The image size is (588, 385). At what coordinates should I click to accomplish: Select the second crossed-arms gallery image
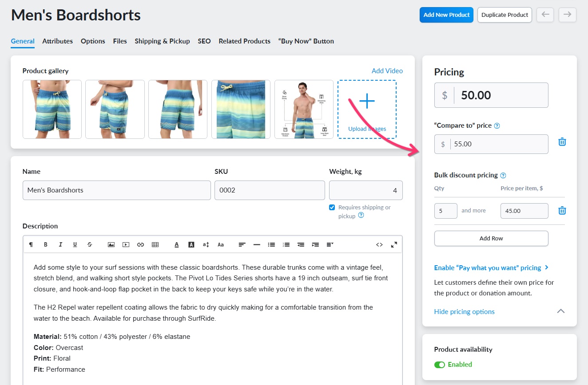115,109
